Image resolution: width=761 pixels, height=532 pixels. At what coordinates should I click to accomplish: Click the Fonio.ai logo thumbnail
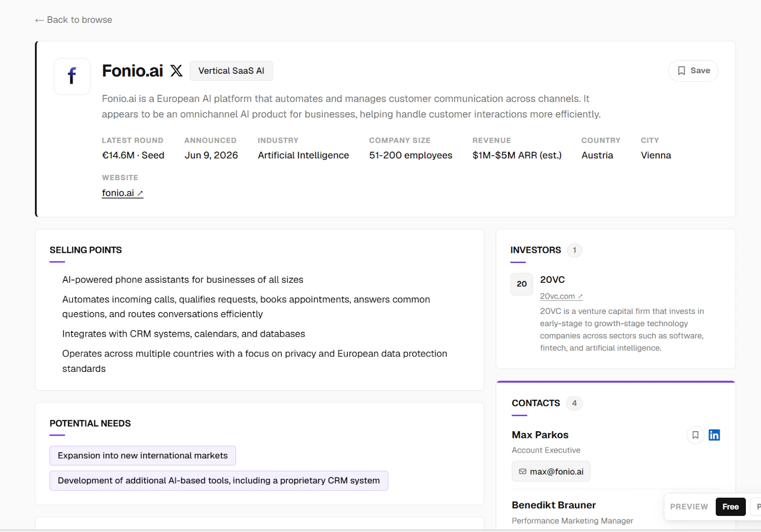[x=72, y=77]
